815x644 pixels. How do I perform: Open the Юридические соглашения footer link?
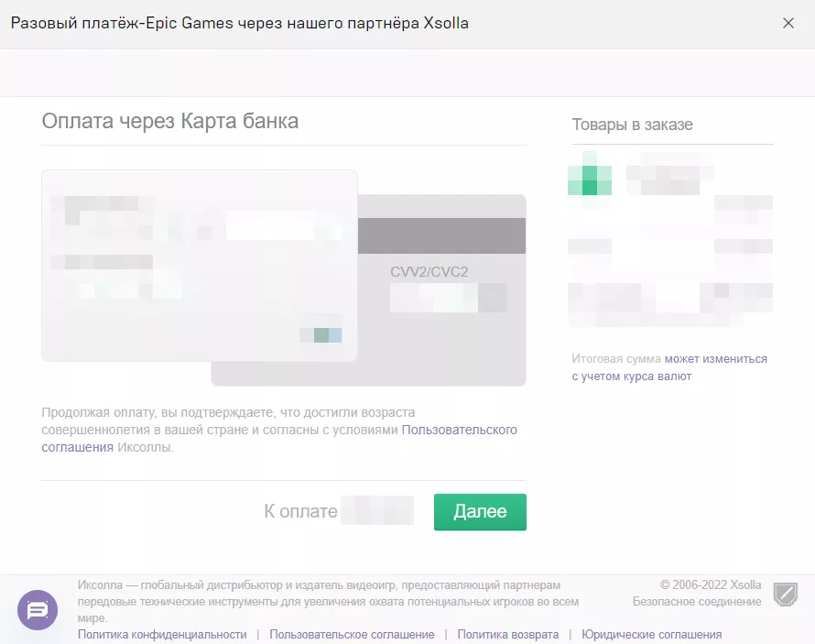click(x=651, y=634)
